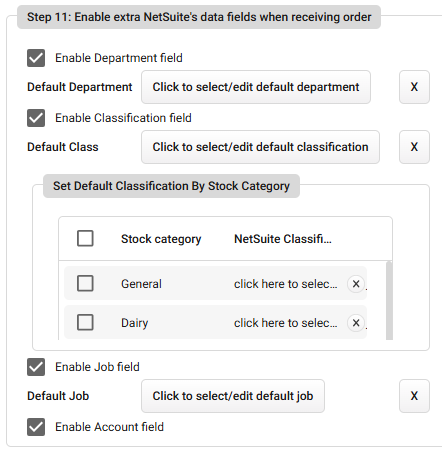Sort by Stock category column header
This screenshot has width=442, height=453.
161,239
